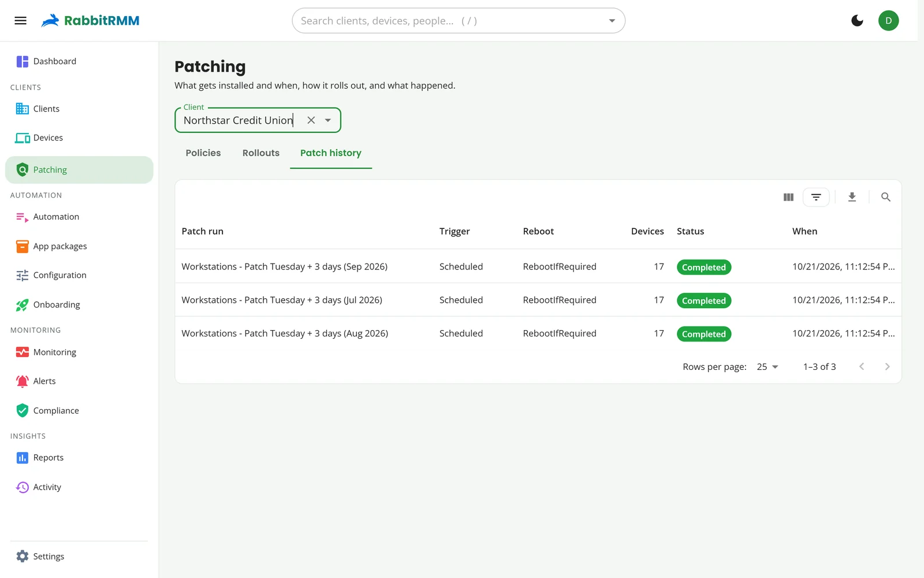The height and width of the screenshot is (578, 924).
Task: Open Devices page in sidebar
Action: pos(79,138)
